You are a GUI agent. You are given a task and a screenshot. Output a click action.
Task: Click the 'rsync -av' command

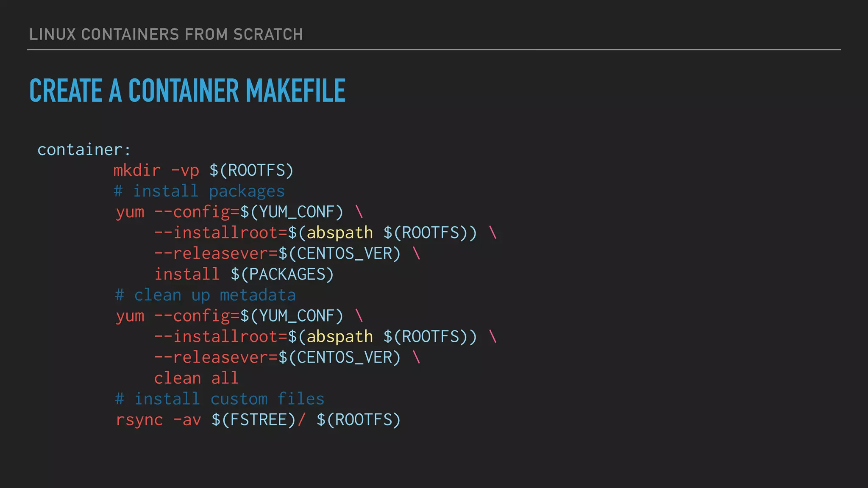coord(158,419)
